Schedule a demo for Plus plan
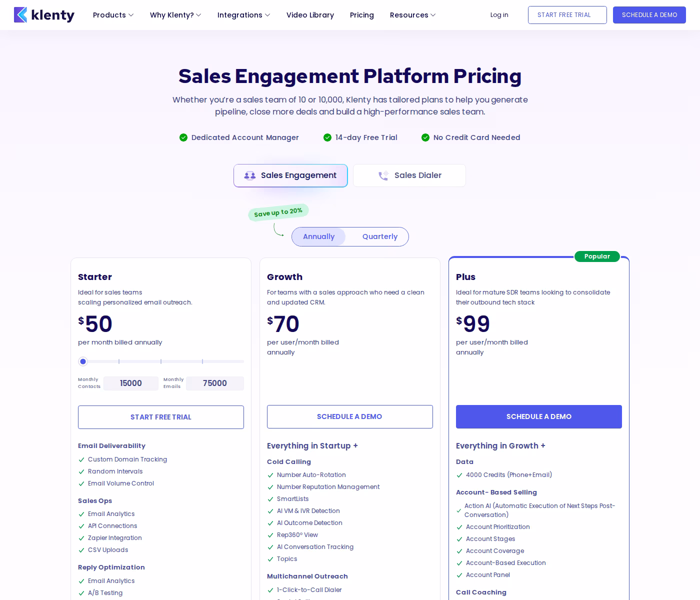 (x=539, y=416)
